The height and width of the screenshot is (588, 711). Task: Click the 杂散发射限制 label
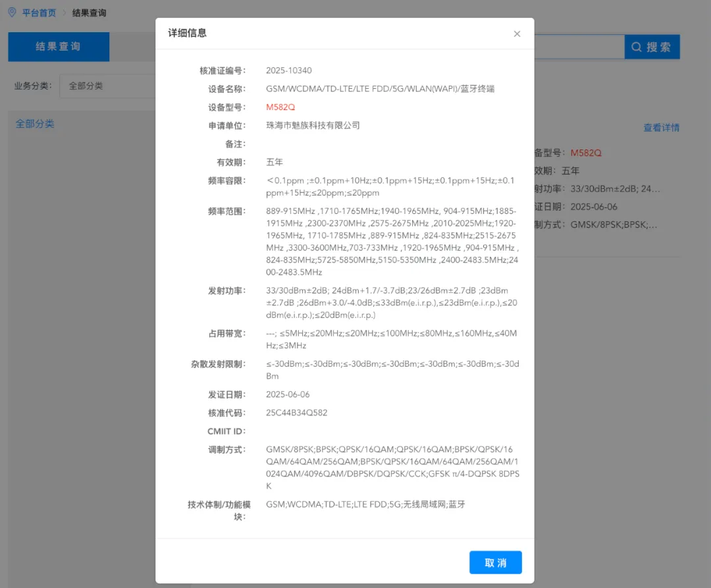coord(218,364)
